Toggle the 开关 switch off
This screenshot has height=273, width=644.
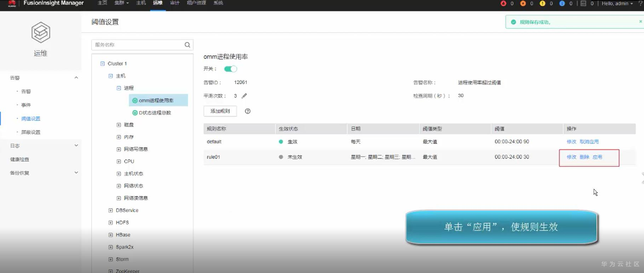pyautogui.click(x=230, y=69)
